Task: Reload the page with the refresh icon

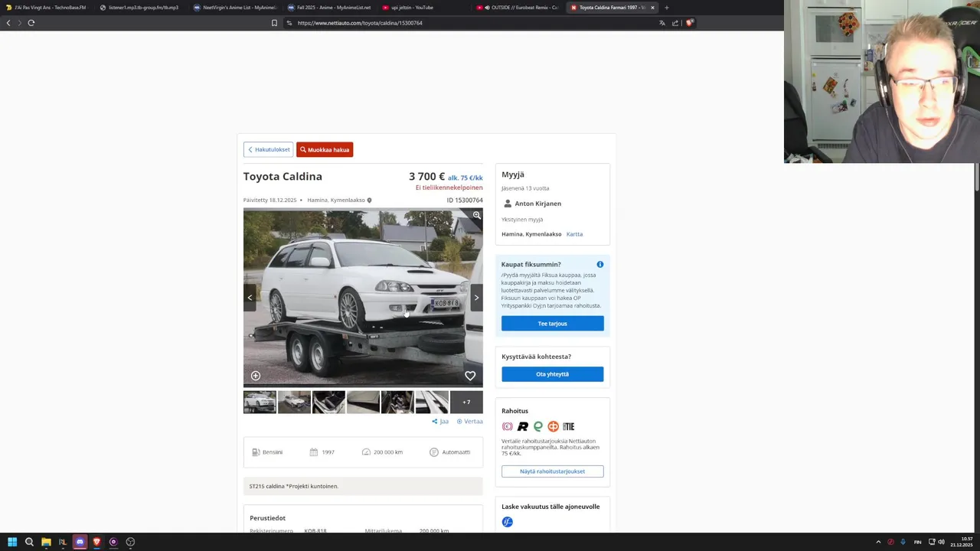Action: pos(31,23)
